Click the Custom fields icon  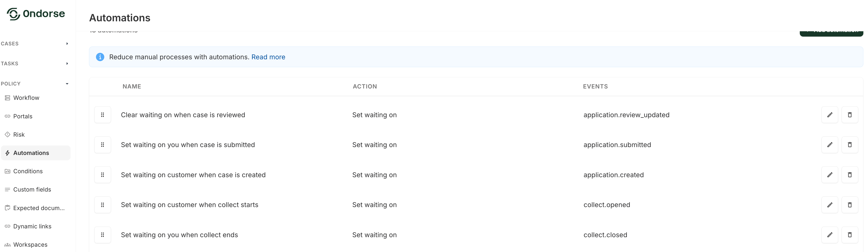coord(7,189)
